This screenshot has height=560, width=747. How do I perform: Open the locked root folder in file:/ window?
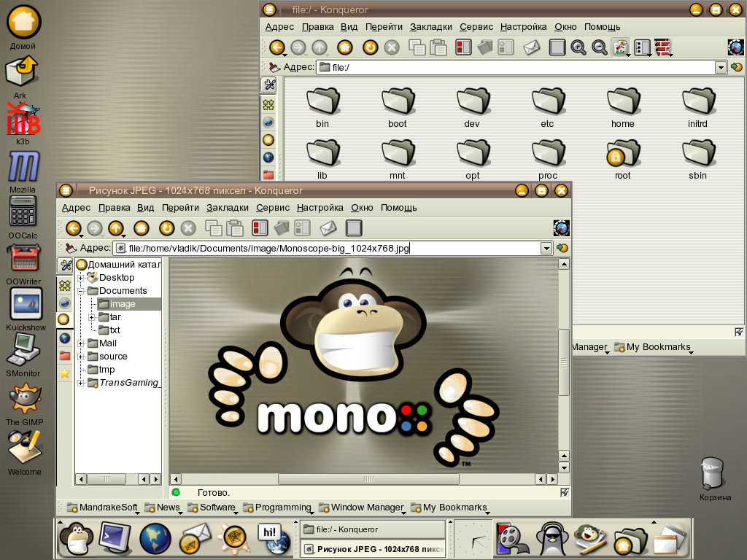click(623, 160)
